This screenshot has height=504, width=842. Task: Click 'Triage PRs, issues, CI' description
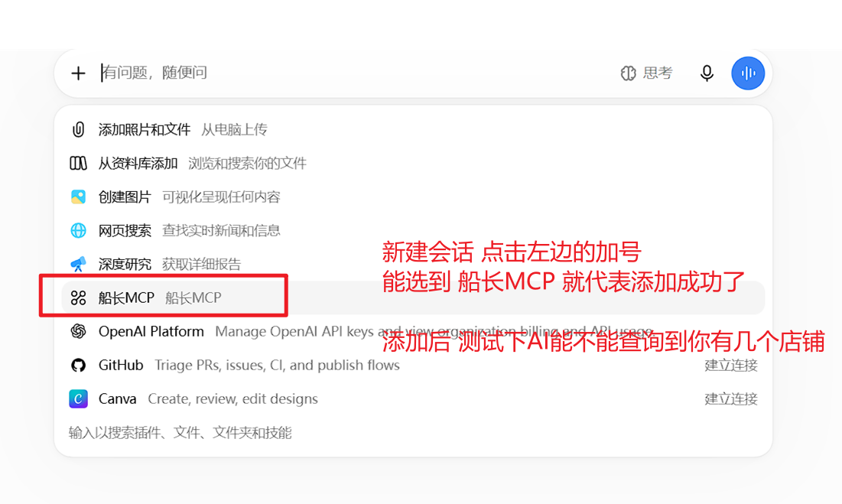point(277,365)
